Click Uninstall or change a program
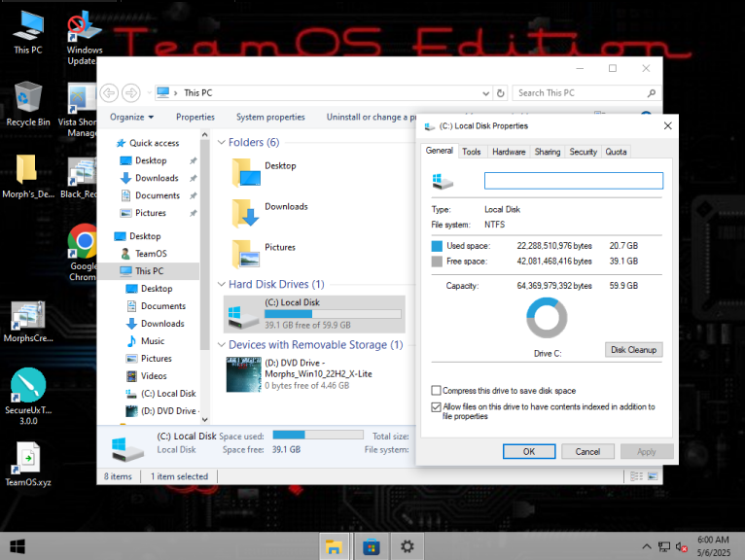This screenshot has height=560, width=745. point(371,117)
